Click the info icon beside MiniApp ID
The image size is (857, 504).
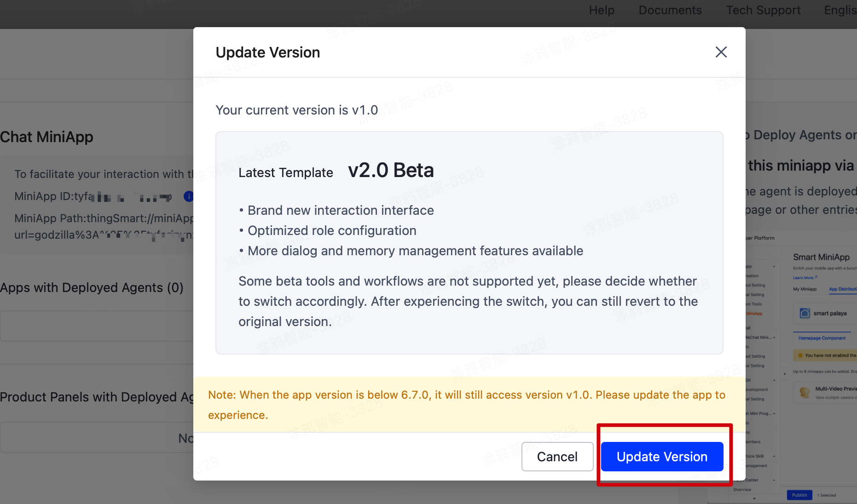click(x=189, y=196)
